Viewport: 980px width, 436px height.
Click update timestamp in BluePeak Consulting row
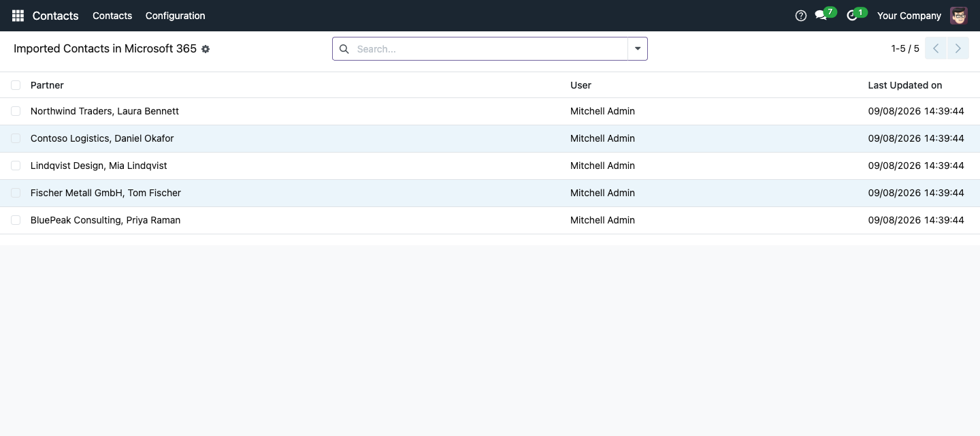coord(916,220)
